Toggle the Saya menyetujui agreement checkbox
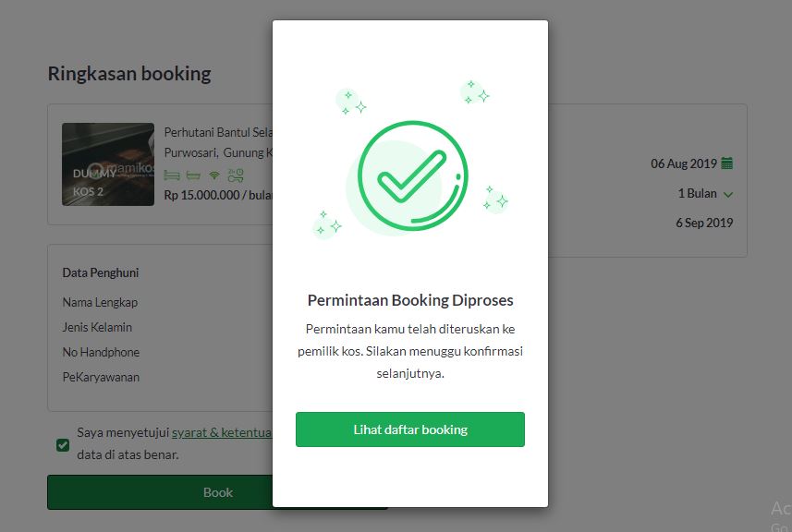 (x=63, y=445)
